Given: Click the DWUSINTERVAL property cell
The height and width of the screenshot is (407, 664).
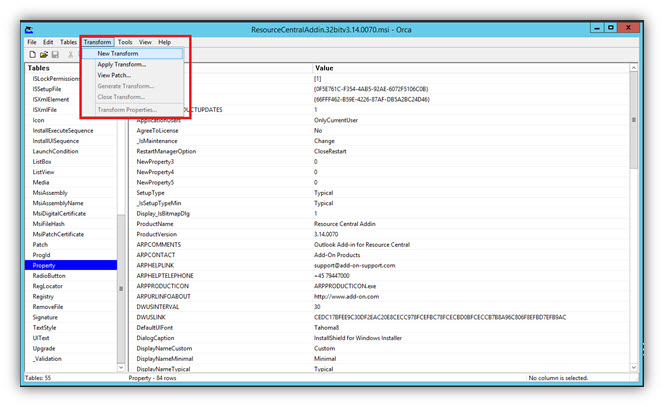Looking at the screenshot, I should click(x=158, y=307).
